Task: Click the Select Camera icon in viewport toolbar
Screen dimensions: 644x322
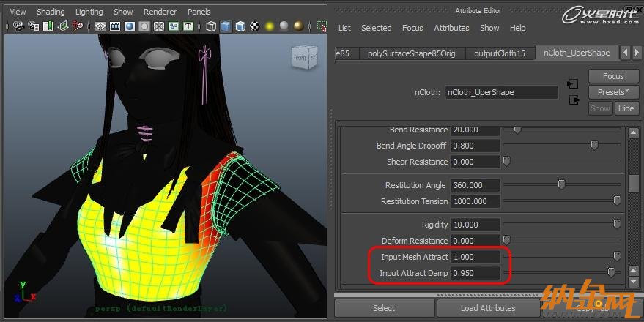Action: (x=18, y=26)
